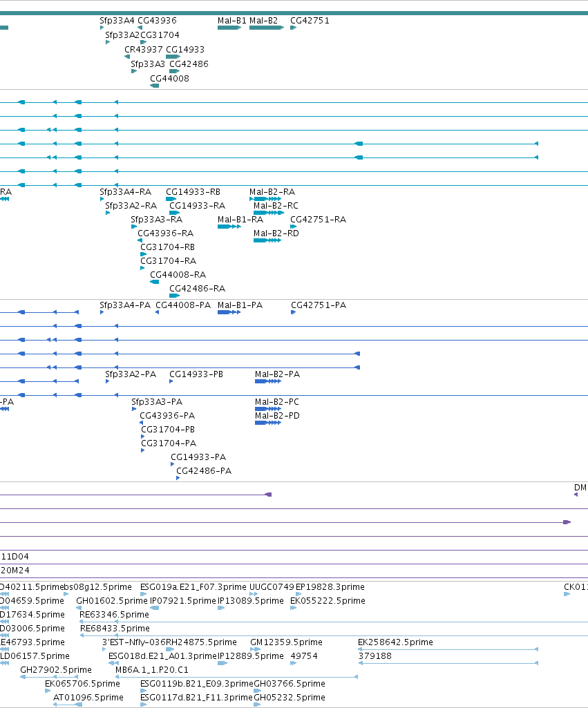Select EST IP13089.5prime

[x=251, y=601]
